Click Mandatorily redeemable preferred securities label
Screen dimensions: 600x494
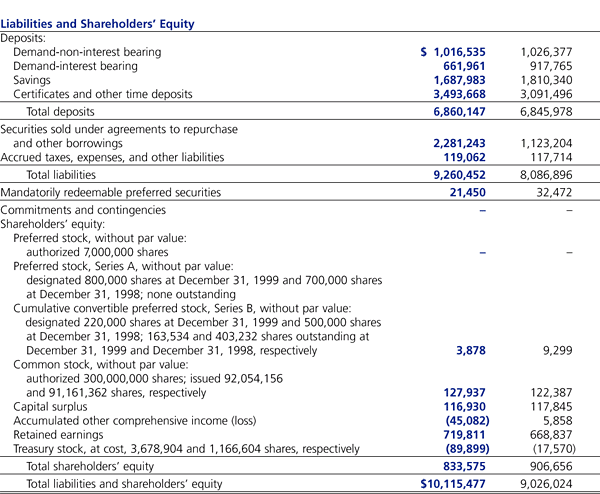tap(111, 192)
